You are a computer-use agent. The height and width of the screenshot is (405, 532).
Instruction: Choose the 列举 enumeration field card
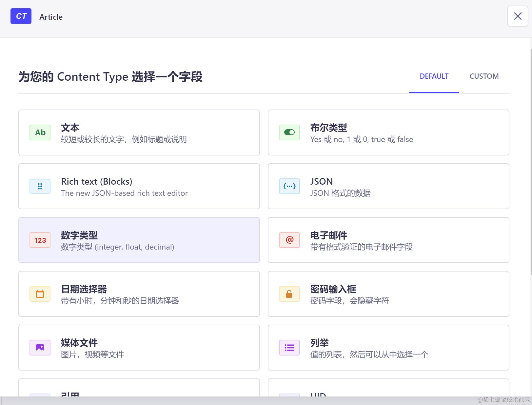pos(388,348)
